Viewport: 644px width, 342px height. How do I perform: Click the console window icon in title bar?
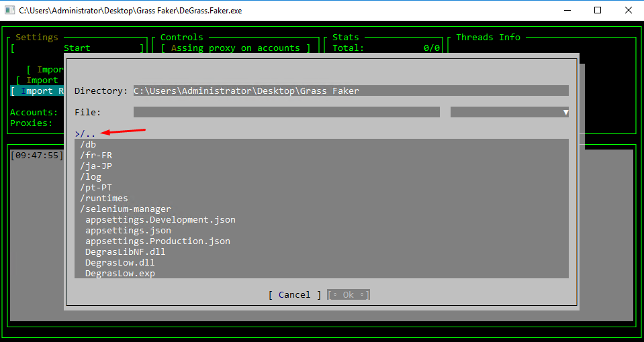point(10,10)
